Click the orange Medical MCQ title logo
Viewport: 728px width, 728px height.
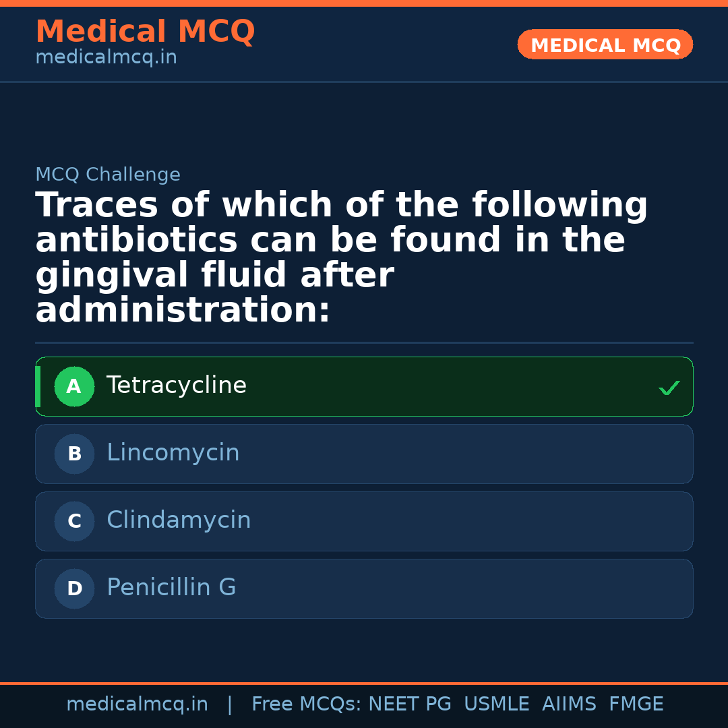pos(145,32)
